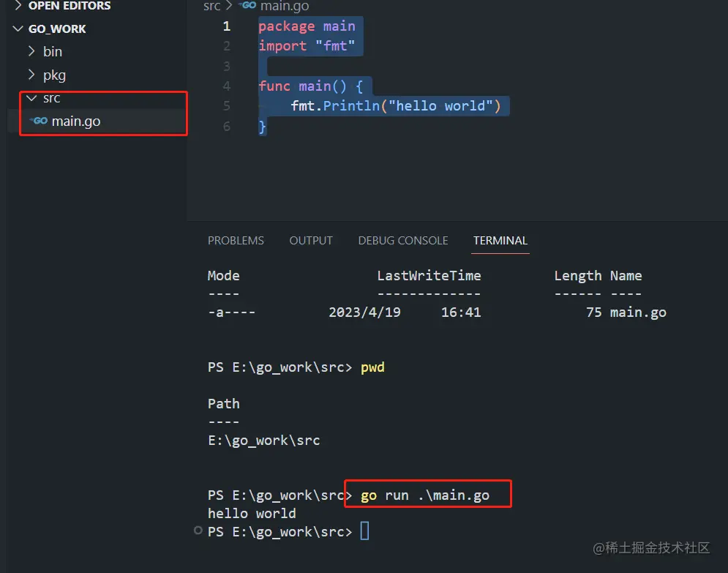
Task: Collapse the src folder chevron
Action: click(31, 98)
